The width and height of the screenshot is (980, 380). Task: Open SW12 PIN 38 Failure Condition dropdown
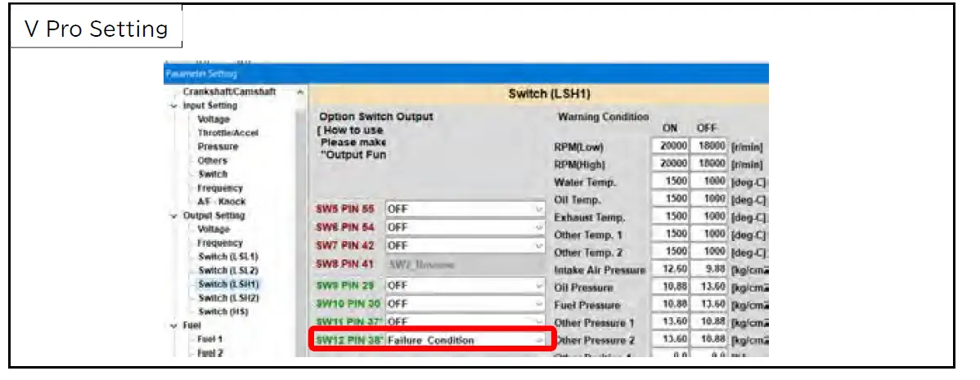(465, 340)
